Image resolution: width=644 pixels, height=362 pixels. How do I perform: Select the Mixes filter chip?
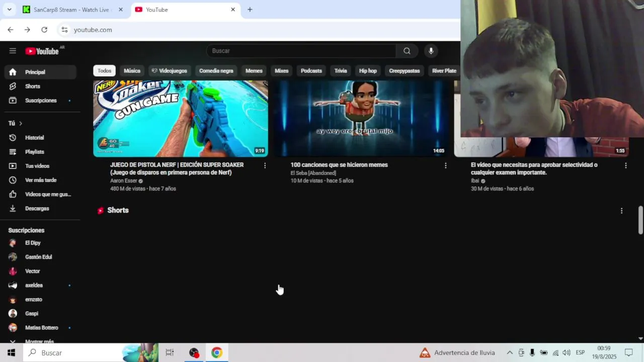(282, 71)
